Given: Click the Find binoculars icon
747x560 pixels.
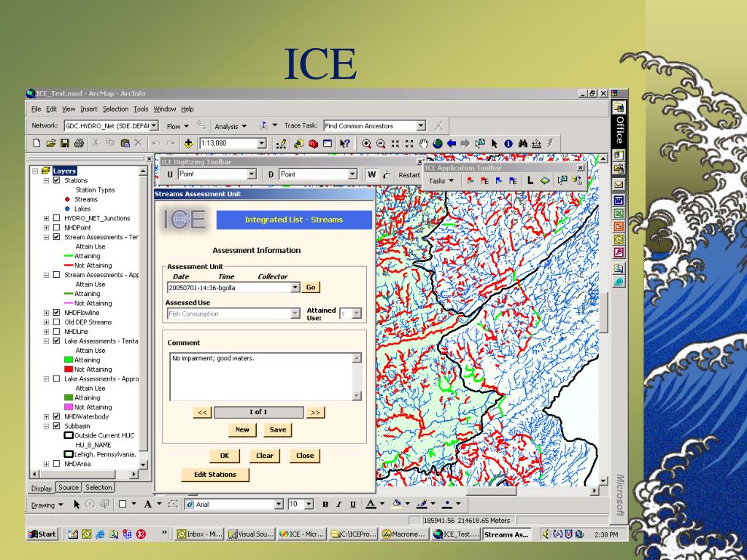Looking at the screenshot, I should click(x=522, y=144).
